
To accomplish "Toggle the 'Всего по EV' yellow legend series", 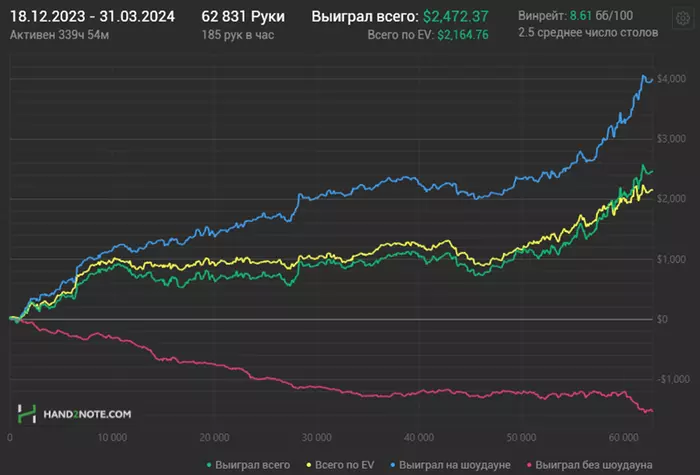I will 340,465.
